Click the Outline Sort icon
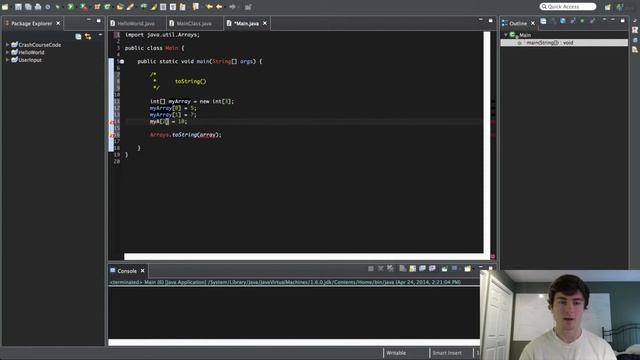 [553, 21]
